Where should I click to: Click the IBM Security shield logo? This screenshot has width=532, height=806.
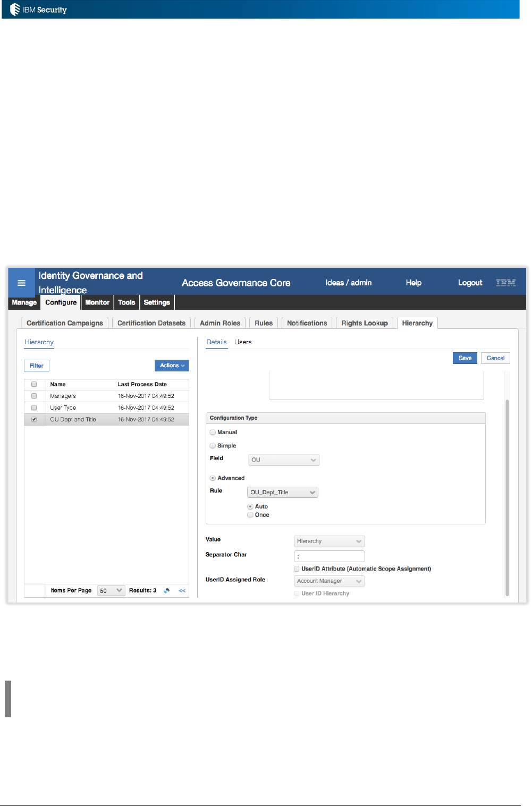pos(15,9)
